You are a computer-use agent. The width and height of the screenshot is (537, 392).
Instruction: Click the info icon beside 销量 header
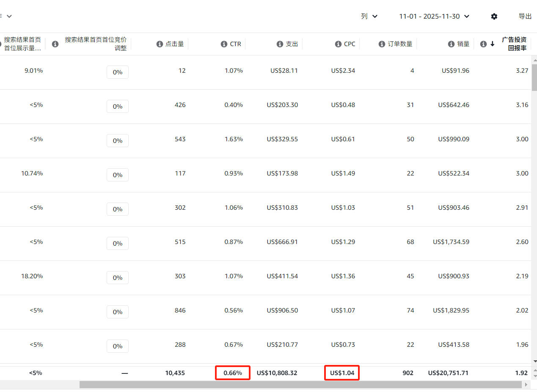click(x=451, y=44)
